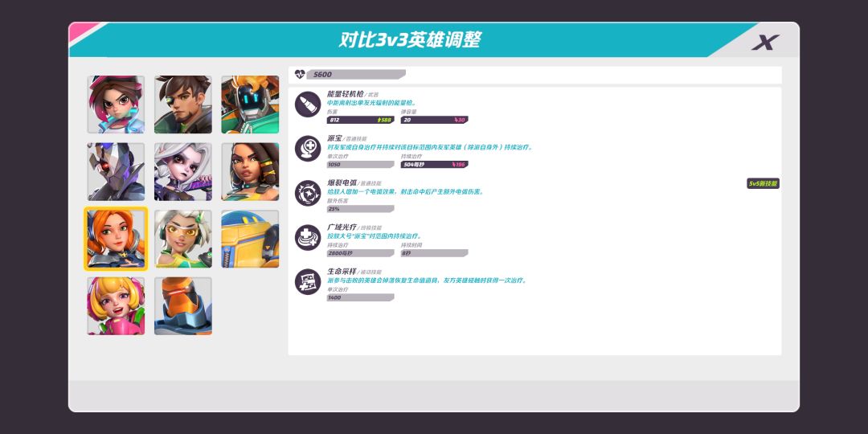Choose the robot hero with cyan face screen

point(250,104)
